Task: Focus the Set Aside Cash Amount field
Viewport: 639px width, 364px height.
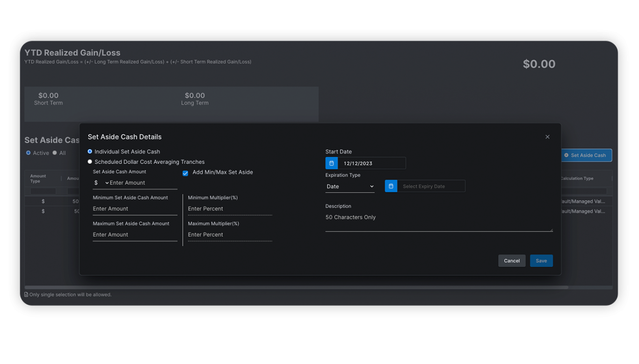Action: 143,183
